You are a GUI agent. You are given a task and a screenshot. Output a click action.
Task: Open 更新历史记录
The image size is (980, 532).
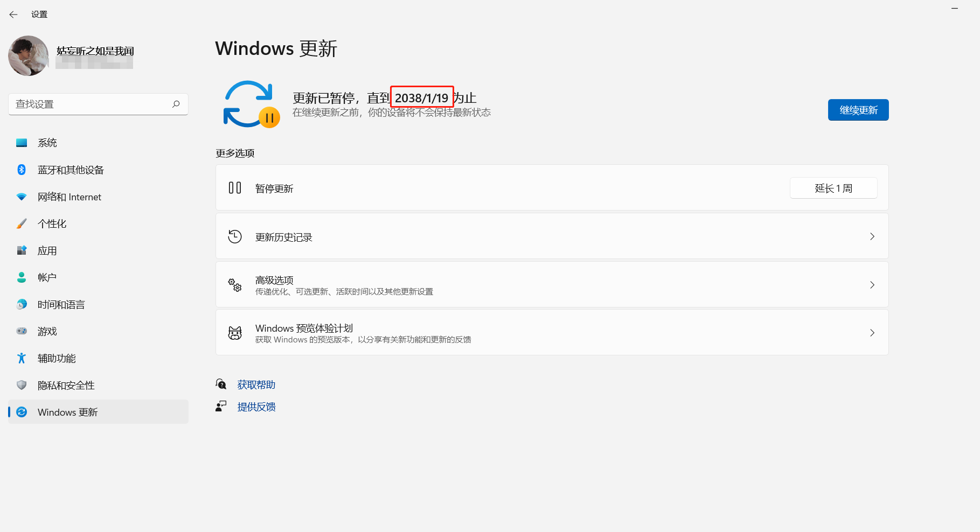tap(552, 236)
